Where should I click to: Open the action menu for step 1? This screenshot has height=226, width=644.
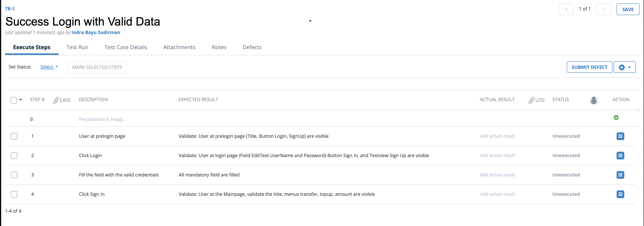pyautogui.click(x=620, y=136)
